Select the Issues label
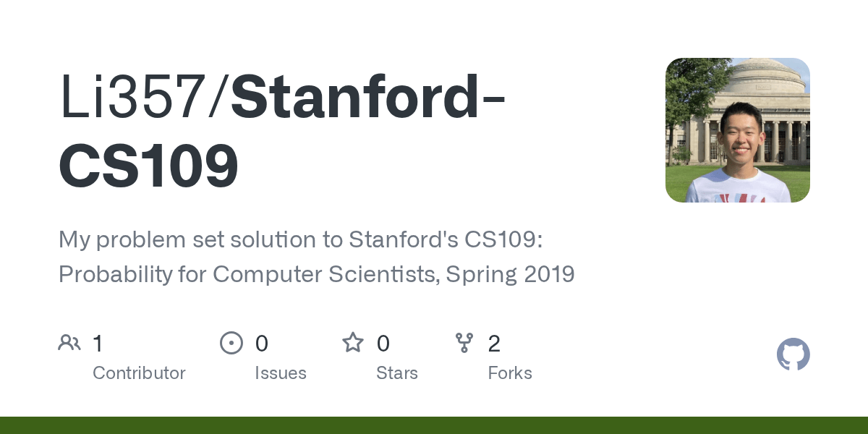The width and height of the screenshot is (868, 434). (x=281, y=373)
